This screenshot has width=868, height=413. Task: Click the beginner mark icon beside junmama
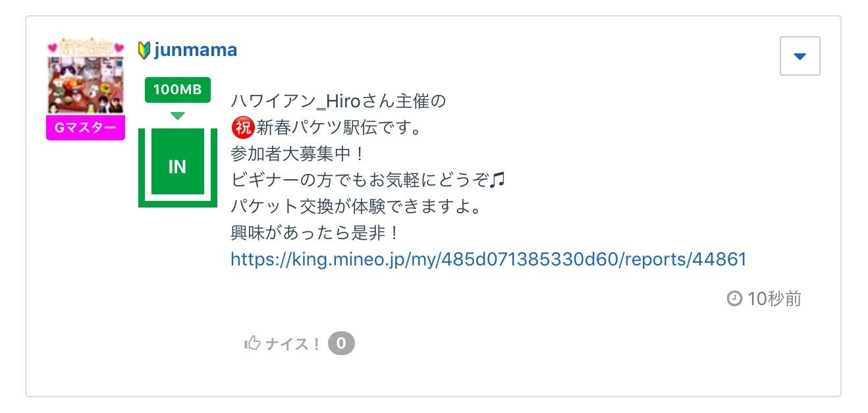pos(144,51)
